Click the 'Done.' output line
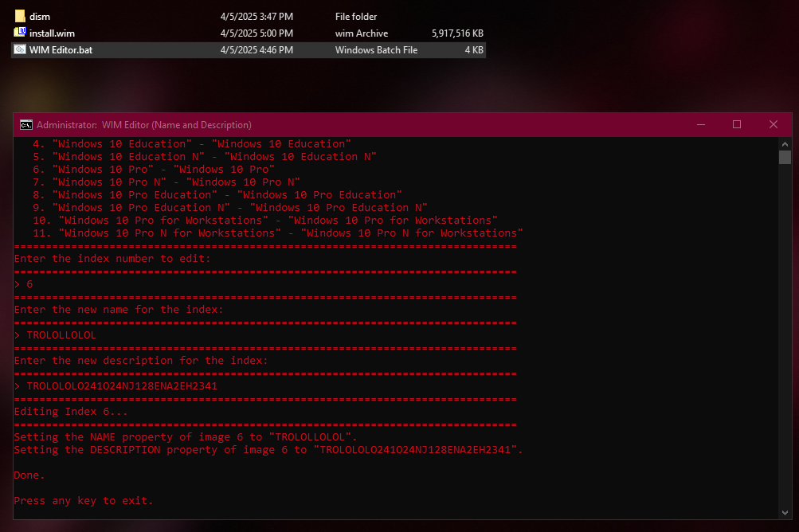799x532 pixels. (x=29, y=475)
